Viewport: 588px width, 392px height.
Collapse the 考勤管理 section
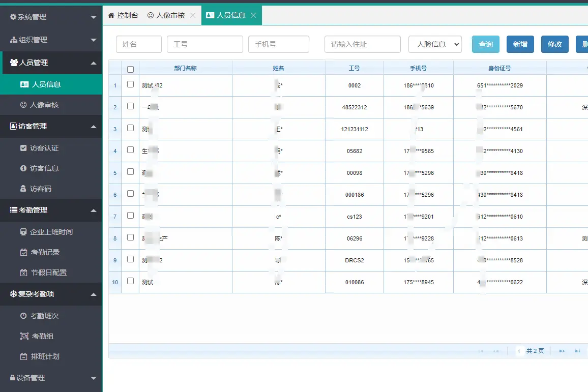[x=51, y=210]
